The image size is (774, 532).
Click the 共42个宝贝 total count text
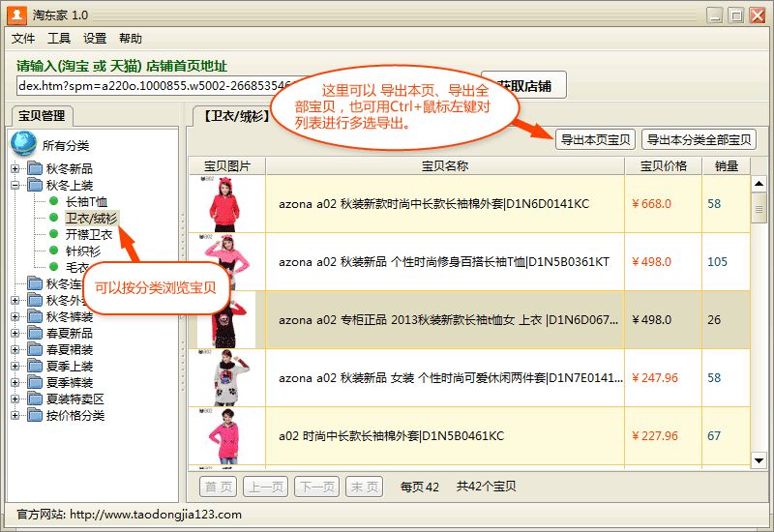(x=487, y=487)
